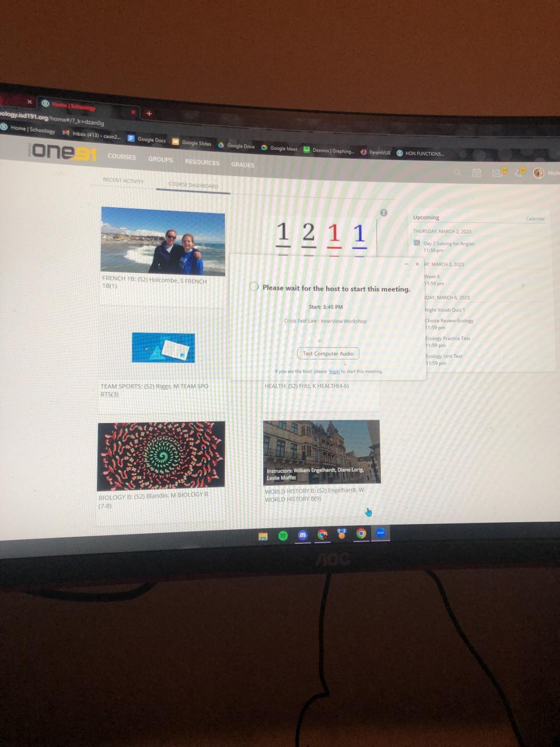Click the 'Start: 5:45 PM' meeting time text
Viewport: 560px width, 747px height.
[325, 307]
